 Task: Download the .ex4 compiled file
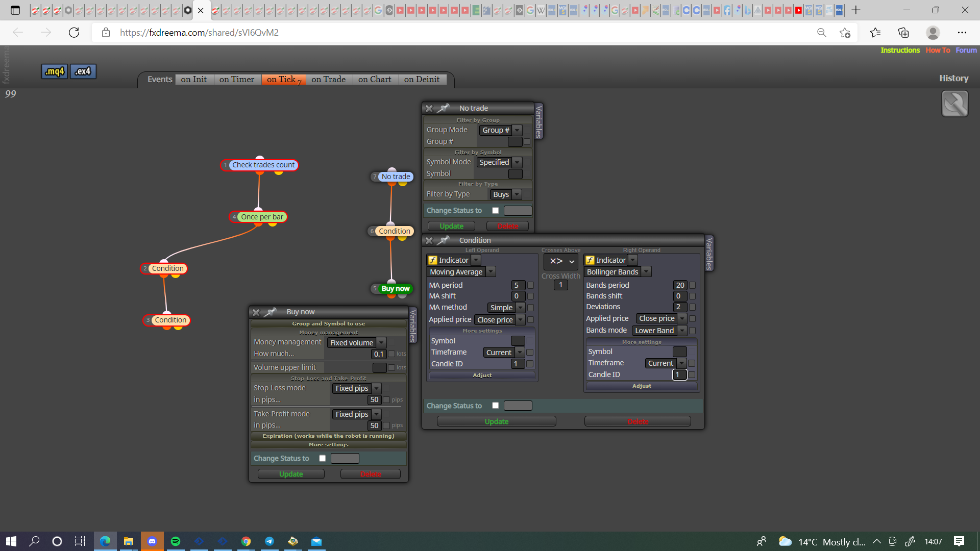[83, 71]
